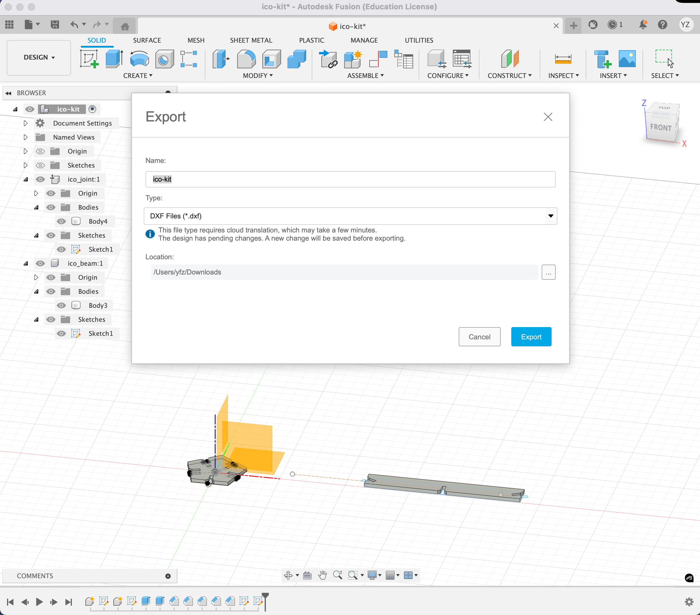
Task: Toggle visibility of ico_beam:1 component
Action: pos(40,263)
